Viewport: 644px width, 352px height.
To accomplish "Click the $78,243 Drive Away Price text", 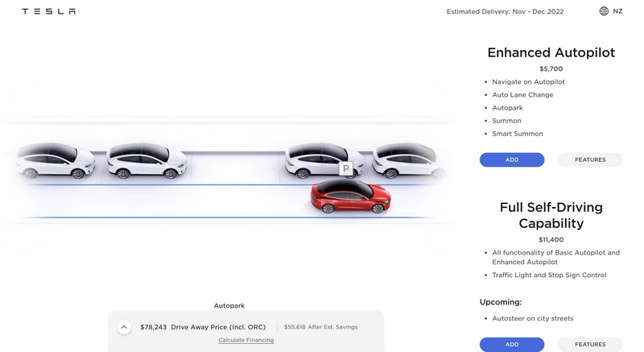I will pos(203,327).
